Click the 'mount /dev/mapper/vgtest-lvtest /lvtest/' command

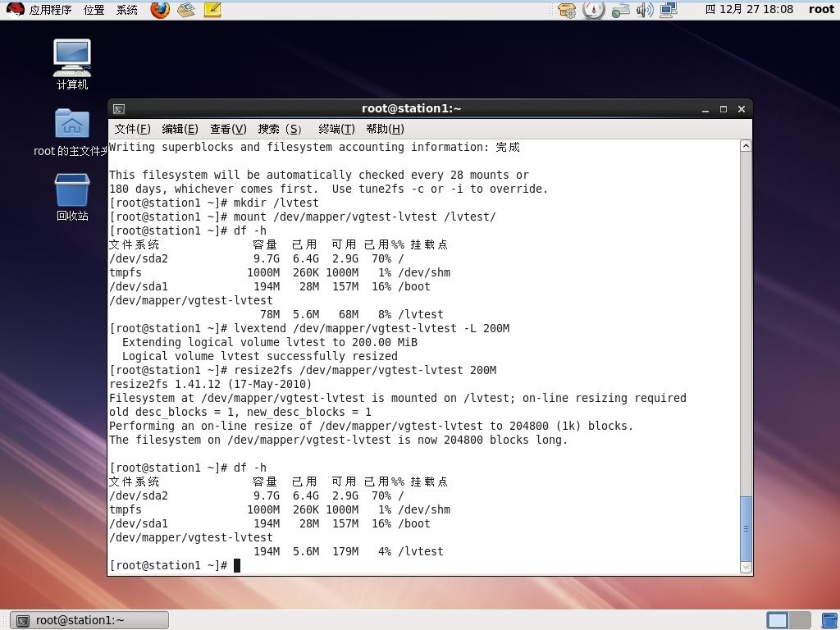click(303, 217)
